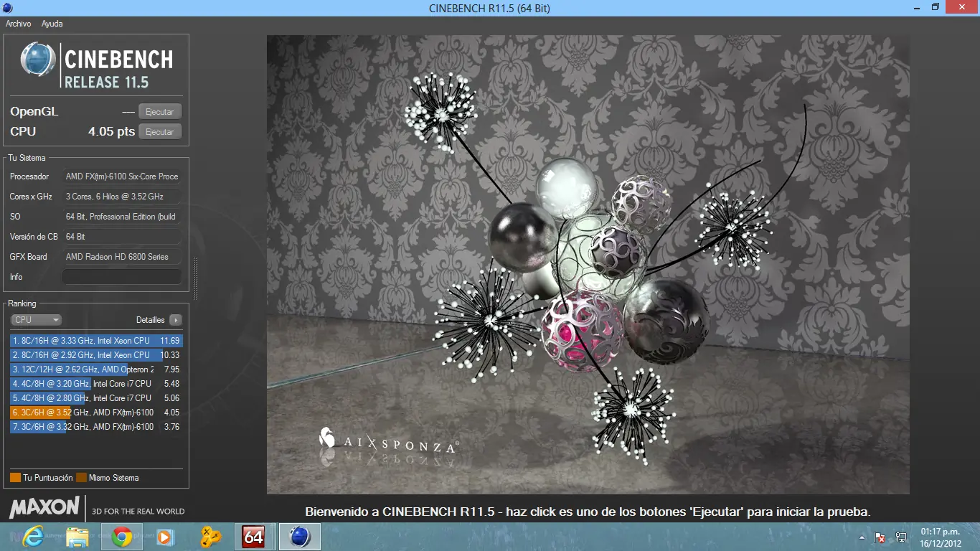Click the left panel splitter grip handle
Screen dimensions: 980x551
(195, 278)
